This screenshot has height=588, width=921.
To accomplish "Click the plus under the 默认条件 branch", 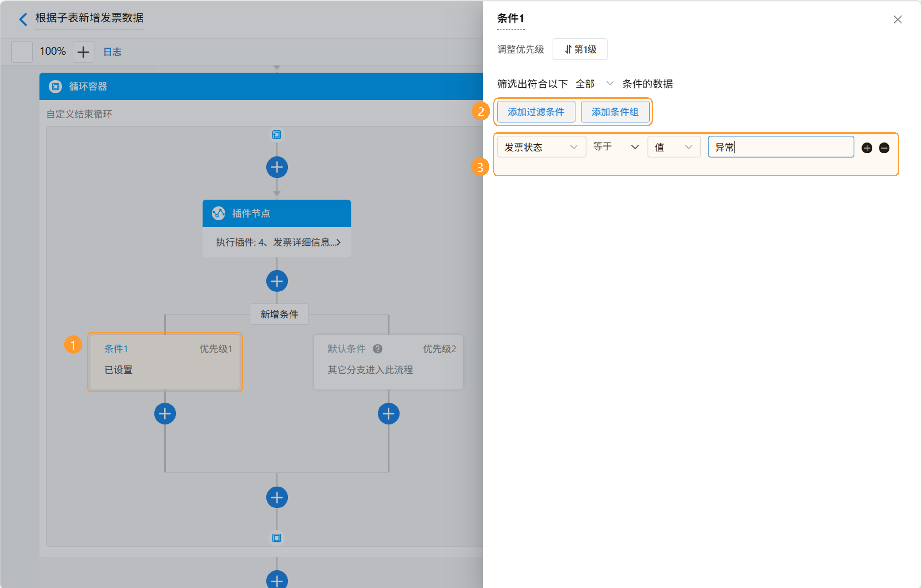I will [388, 413].
